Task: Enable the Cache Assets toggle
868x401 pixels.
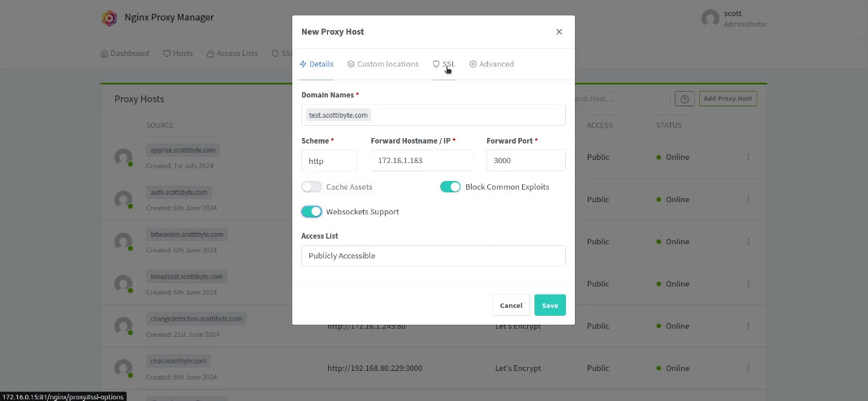Action: [x=312, y=187]
